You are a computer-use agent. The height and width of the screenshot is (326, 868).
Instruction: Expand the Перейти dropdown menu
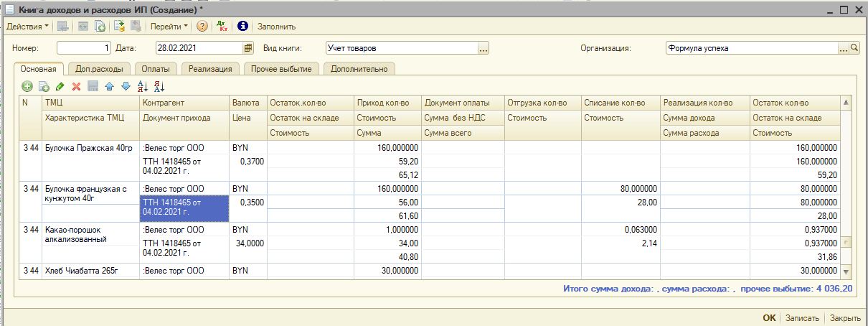tap(169, 27)
